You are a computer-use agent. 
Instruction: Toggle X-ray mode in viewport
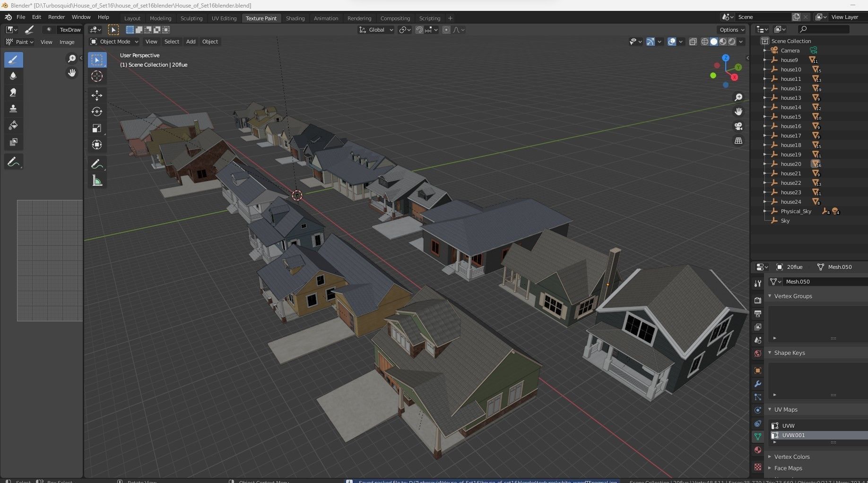tap(693, 42)
